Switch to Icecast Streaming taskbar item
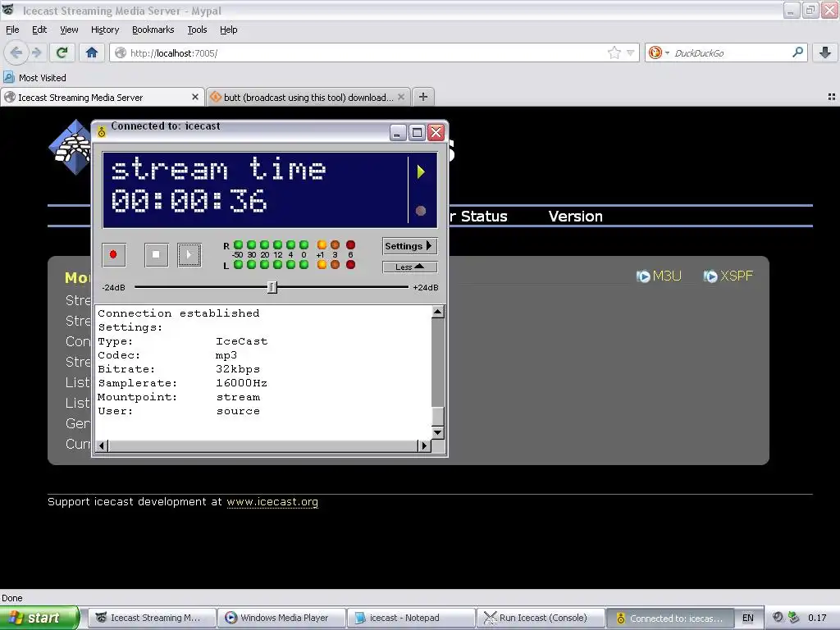 (152, 618)
